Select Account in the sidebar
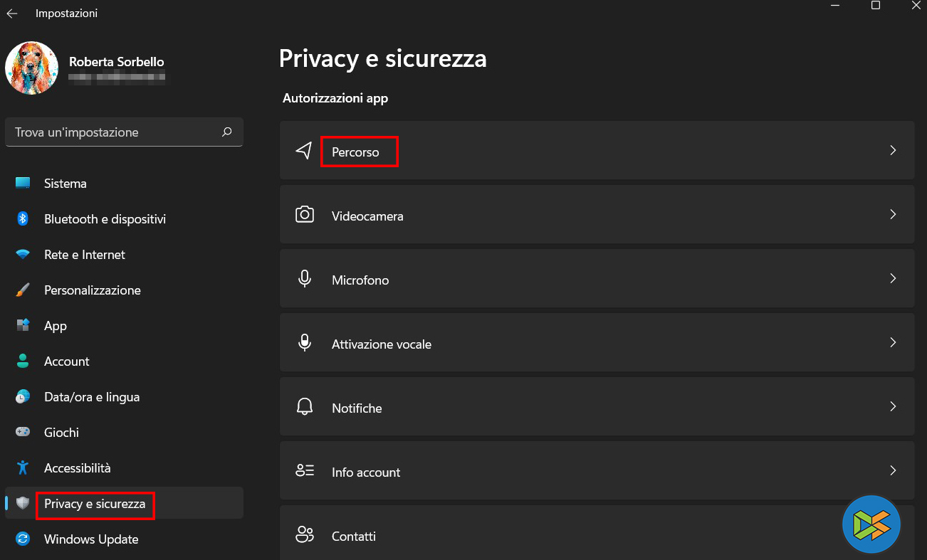This screenshot has width=927, height=560. click(x=66, y=361)
